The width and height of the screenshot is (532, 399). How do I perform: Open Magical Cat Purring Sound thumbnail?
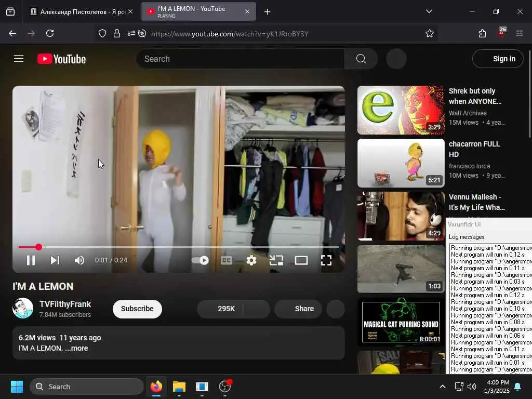401,322
